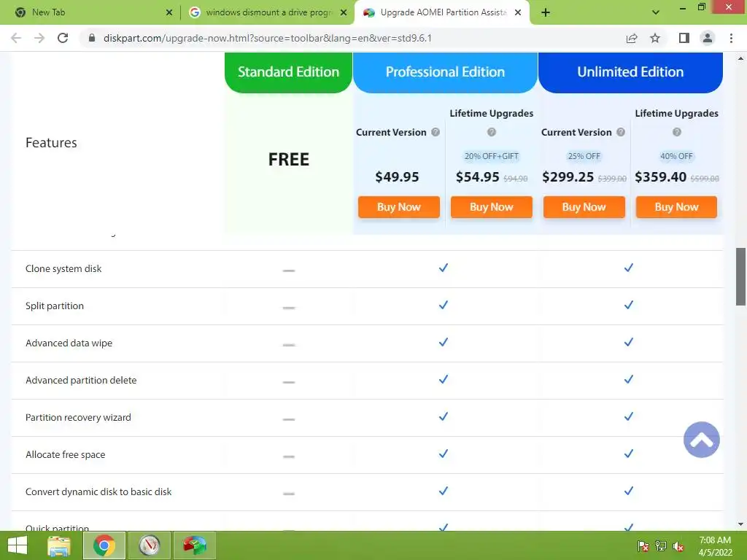This screenshot has height=560, width=747.
Task: Open the AOMEI Partition Assistant taskbar icon
Action: point(194,545)
